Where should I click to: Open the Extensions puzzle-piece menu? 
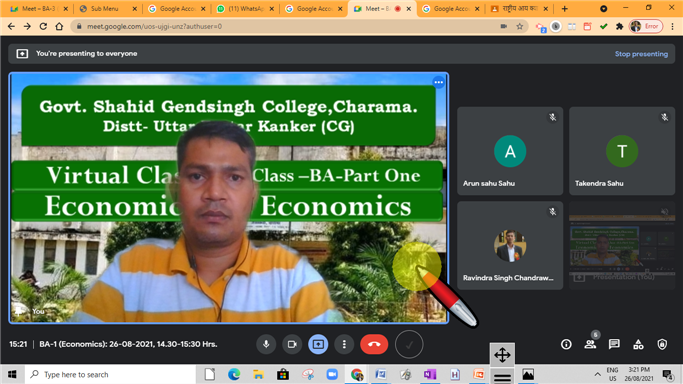(619, 27)
